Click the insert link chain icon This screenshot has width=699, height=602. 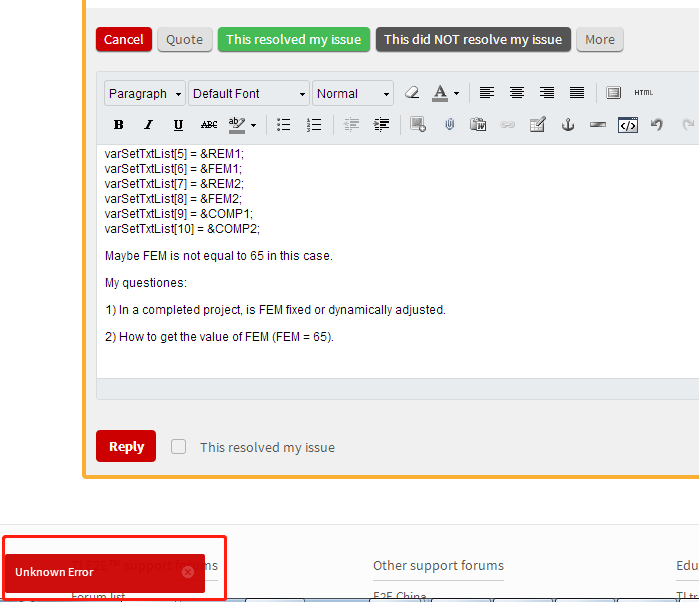pyautogui.click(x=508, y=125)
